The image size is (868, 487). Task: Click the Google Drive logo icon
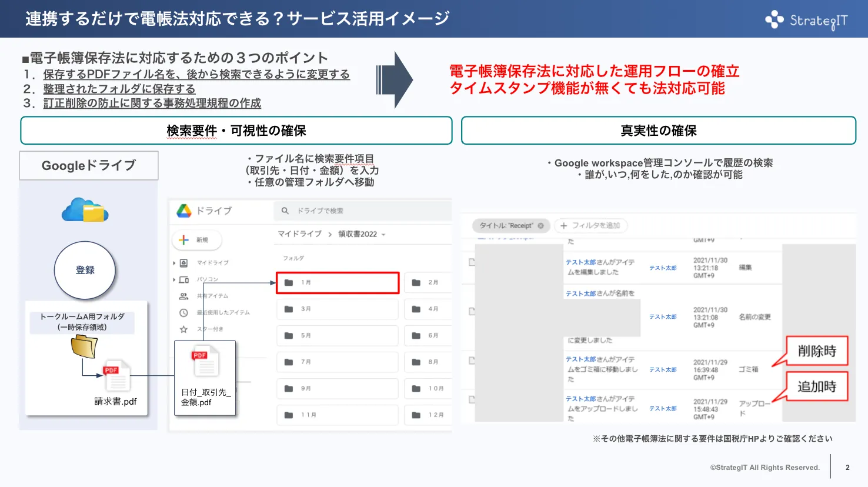click(x=184, y=211)
